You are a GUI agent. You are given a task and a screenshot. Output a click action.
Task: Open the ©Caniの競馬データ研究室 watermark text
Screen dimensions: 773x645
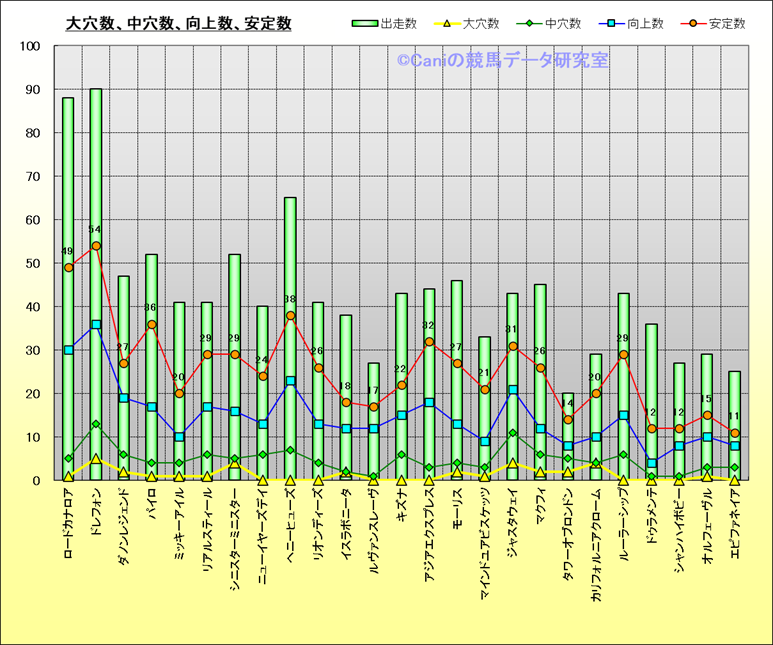tap(502, 61)
